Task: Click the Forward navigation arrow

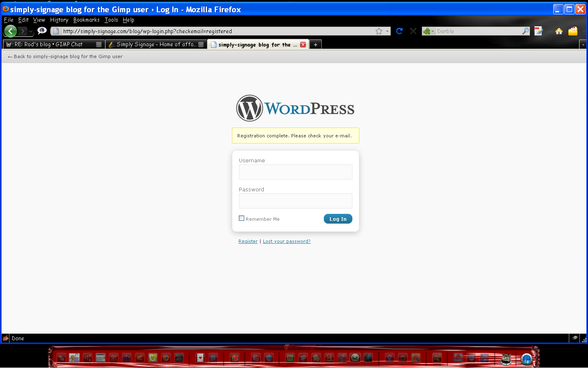Action: (22, 31)
